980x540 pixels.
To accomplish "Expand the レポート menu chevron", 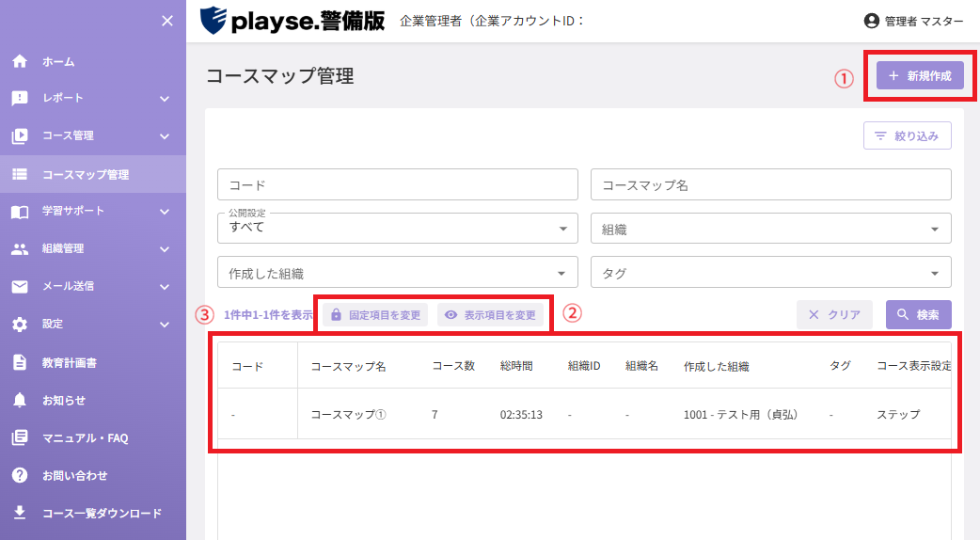I will pyautogui.click(x=165, y=99).
